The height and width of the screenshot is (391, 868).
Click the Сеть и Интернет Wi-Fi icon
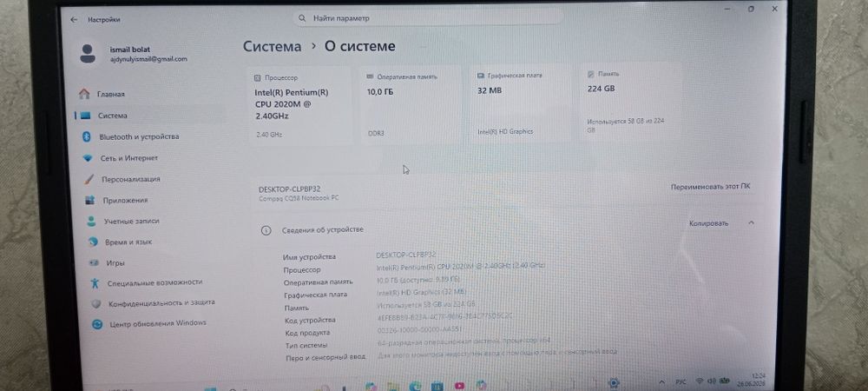[87, 158]
